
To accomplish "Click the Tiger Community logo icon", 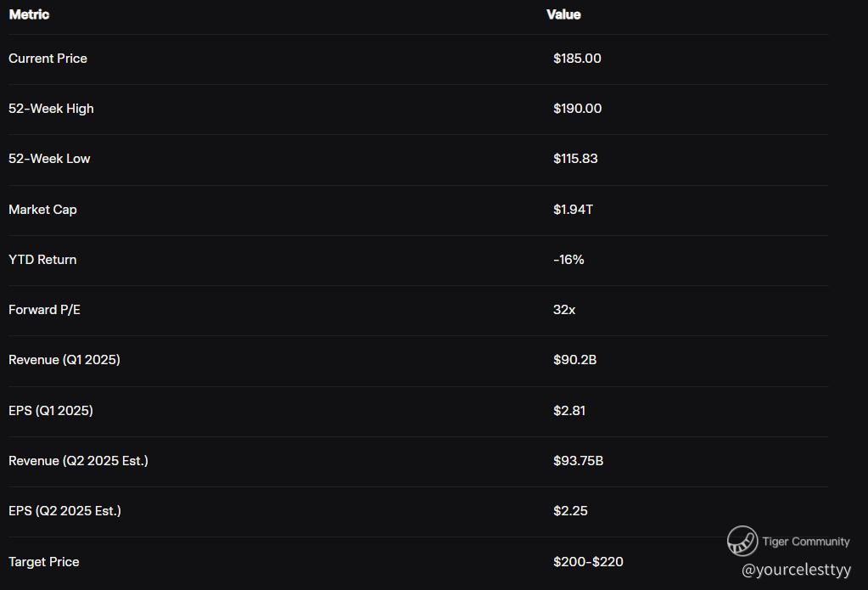I will [x=742, y=541].
